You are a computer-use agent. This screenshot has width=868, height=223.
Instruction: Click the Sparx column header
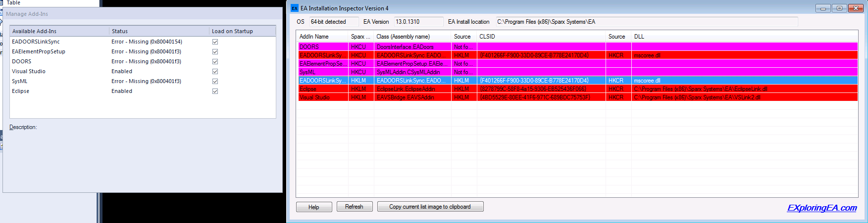[361, 37]
